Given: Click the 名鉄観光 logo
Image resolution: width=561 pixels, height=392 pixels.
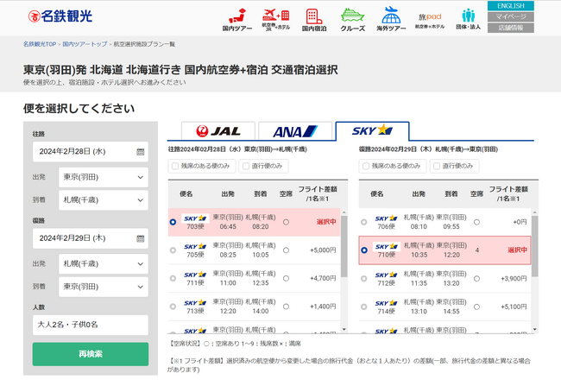Looking at the screenshot, I should click(x=60, y=16).
